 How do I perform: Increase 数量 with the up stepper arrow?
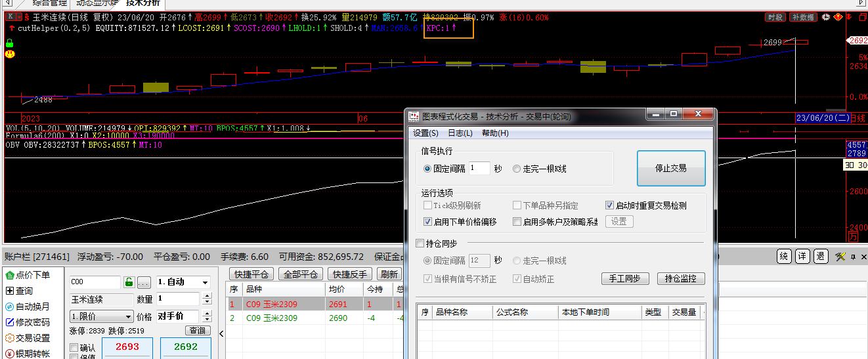tap(207, 296)
